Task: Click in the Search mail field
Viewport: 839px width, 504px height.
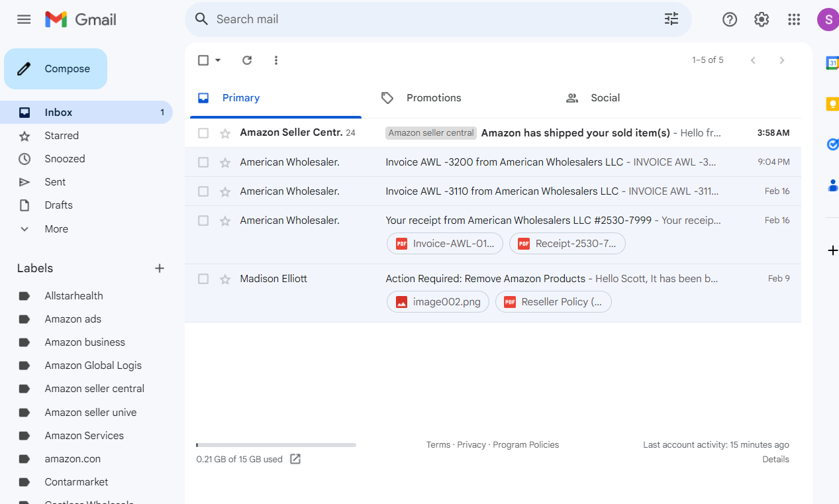Action: pyautogui.click(x=437, y=19)
